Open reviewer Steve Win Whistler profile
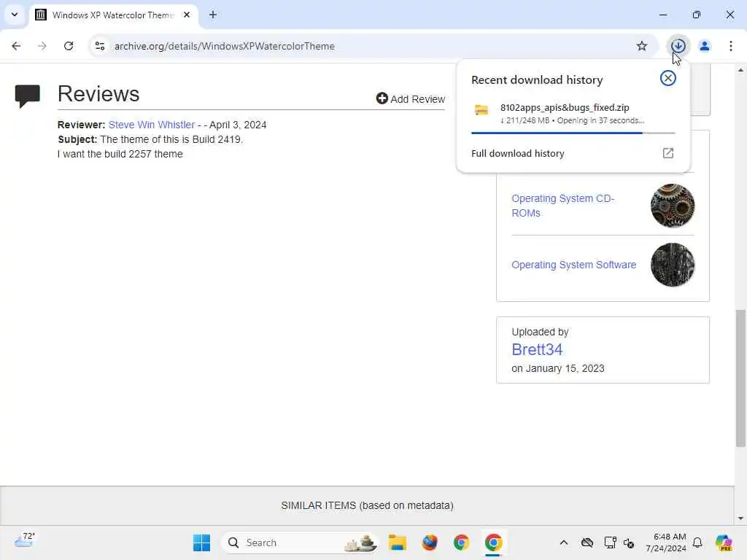 (x=152, y=125)
